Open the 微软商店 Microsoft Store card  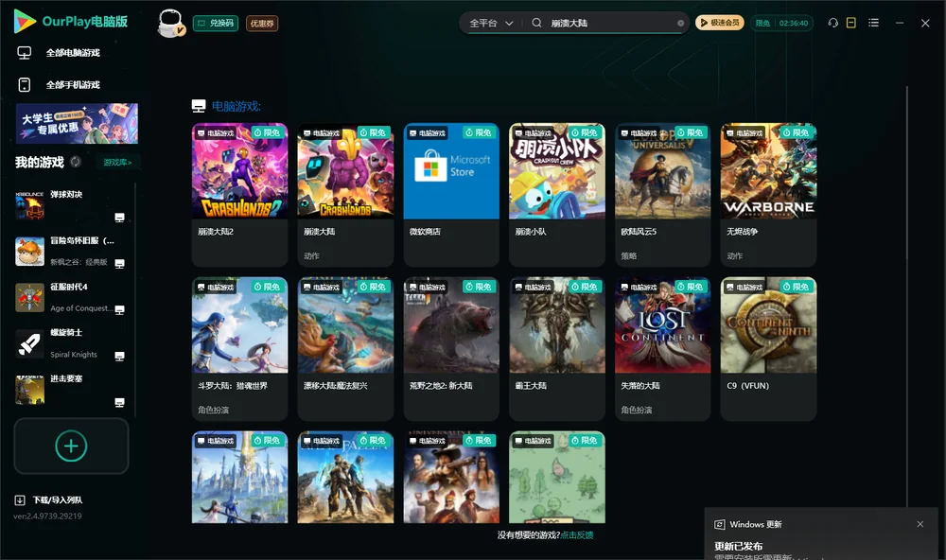pos(451,195)
